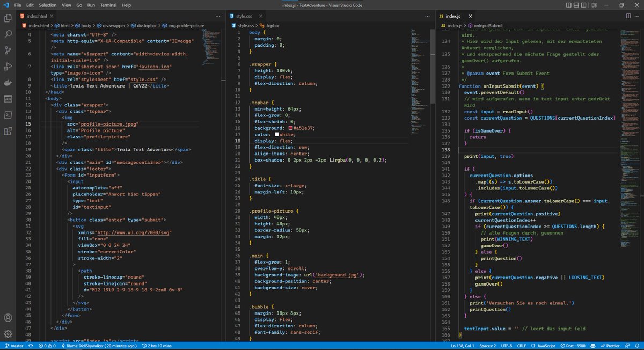This screenshot has height=350, width=644.
Task: Open the Run and Debug view
Action: pyautogui.click(x=8, y=67)
